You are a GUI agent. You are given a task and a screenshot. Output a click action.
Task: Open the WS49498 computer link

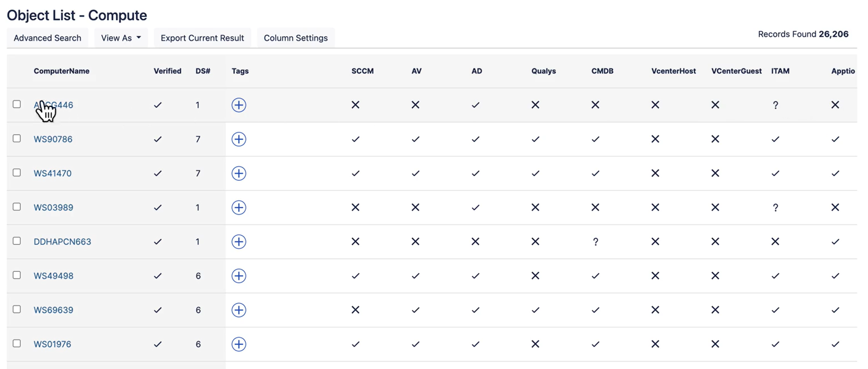[x=53, y=276]
